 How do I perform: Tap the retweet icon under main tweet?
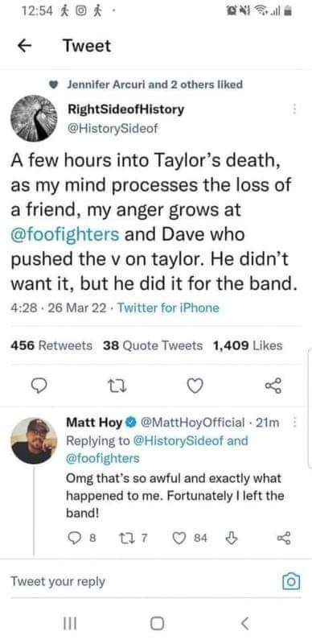(x=117, y=386)
